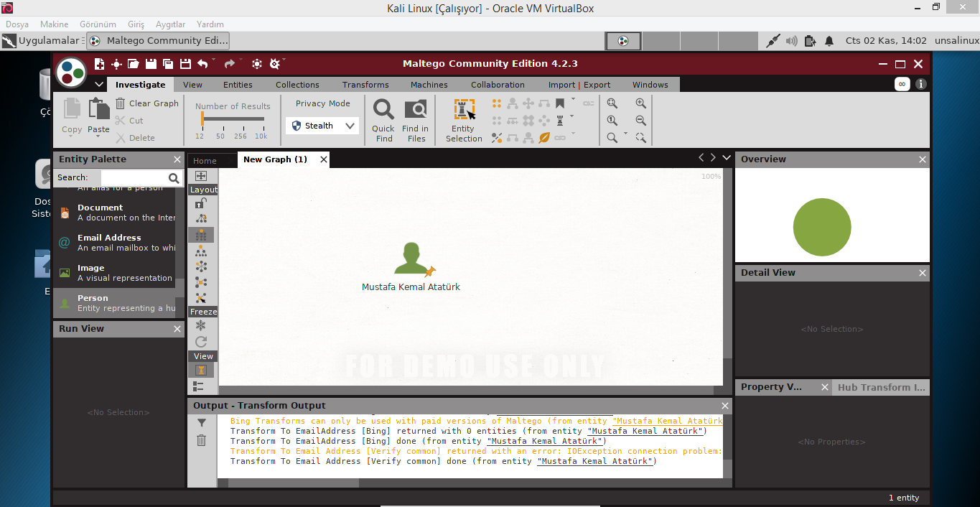Click the Open folder icon in title toolbar
The height and width of the screenshot is (507, 980).
click(134, 63)
